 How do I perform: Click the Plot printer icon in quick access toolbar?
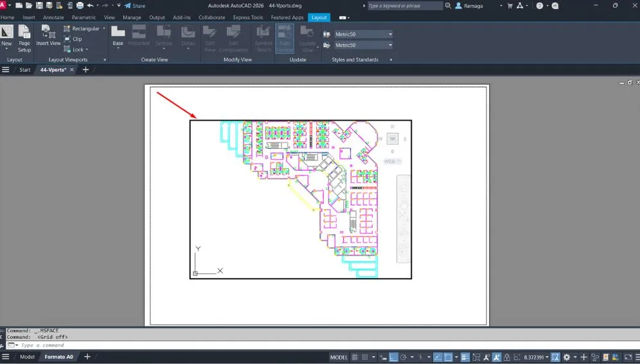click(x=80, y=5)
